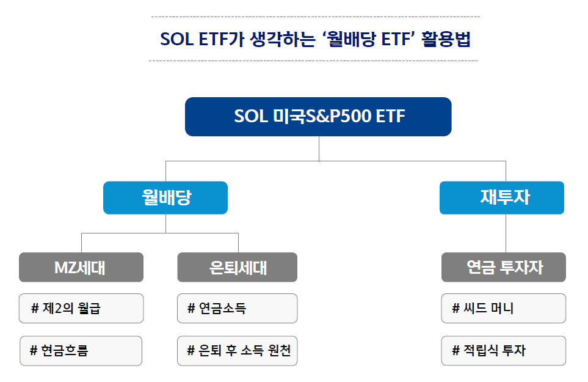Select the # 은퇴 후 소득 원천 tag
The width and height of the screenshot is (588, 382).
pos(238,351)
